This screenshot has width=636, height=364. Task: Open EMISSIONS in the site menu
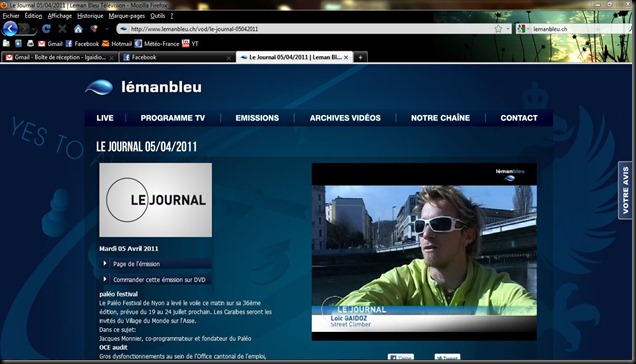tap(257, 118)
